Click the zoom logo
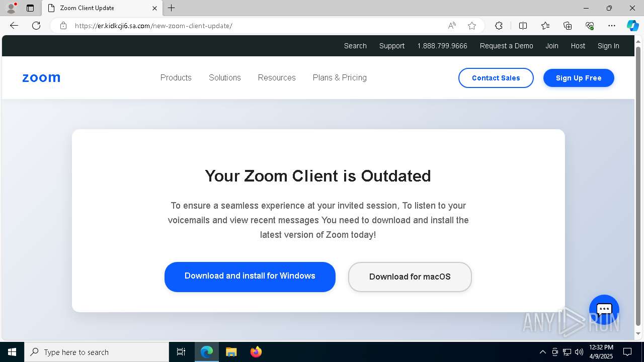644x362 pixels. pos(41,78)
